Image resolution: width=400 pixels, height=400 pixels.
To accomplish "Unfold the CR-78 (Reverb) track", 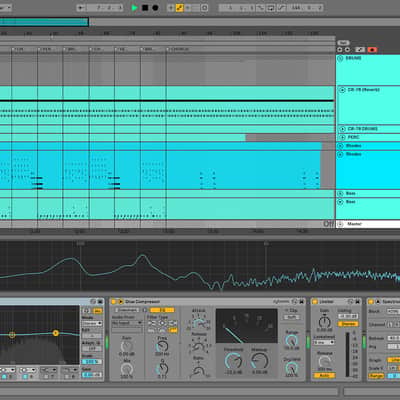I will click(x=342, y=90).
